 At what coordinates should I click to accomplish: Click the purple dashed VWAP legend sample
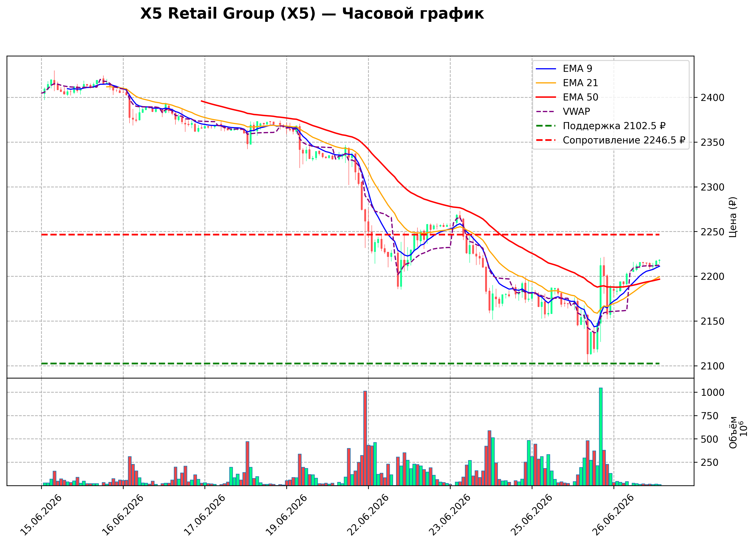(x=546, y=112)
